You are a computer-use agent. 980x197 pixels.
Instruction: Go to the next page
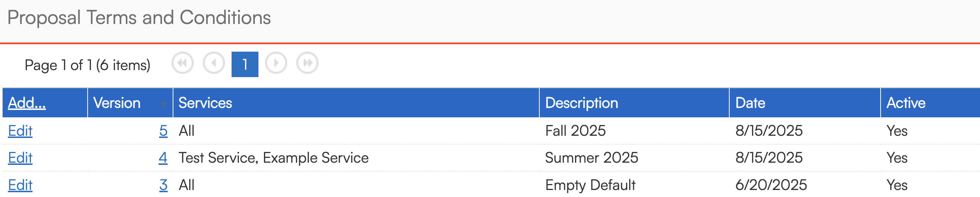coord(276,63)
